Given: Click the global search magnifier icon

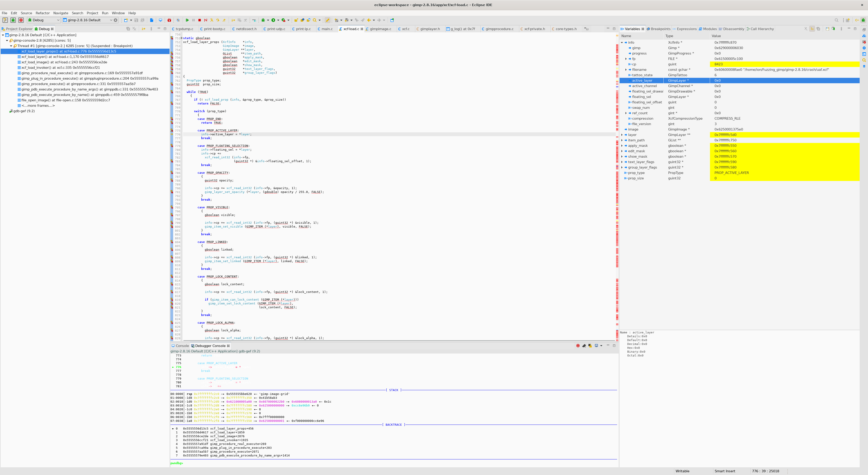Looking at the screenshot, I should pos(836,20).
